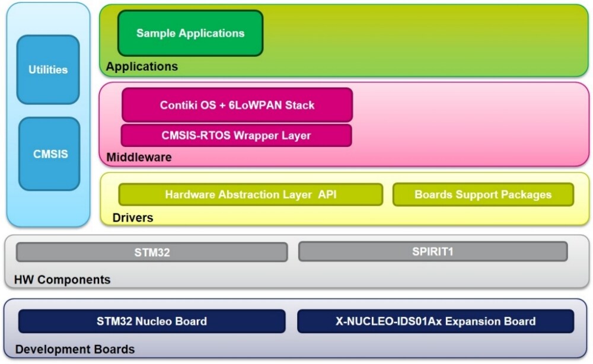593x364 pixels.
Task: Click the Development Boards label text
Action: click(75, 349)
